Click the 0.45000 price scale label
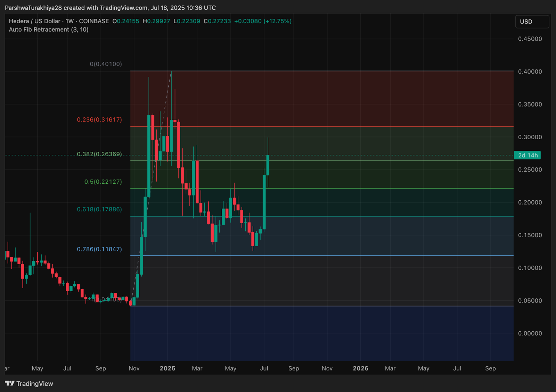 (x=530, y=39)
